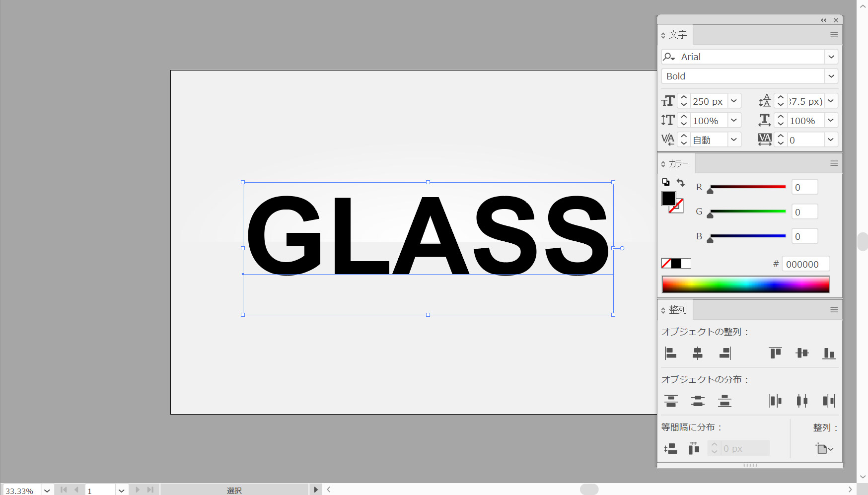
Task: Set color to None swatch
Action: [x=666, y=264]
